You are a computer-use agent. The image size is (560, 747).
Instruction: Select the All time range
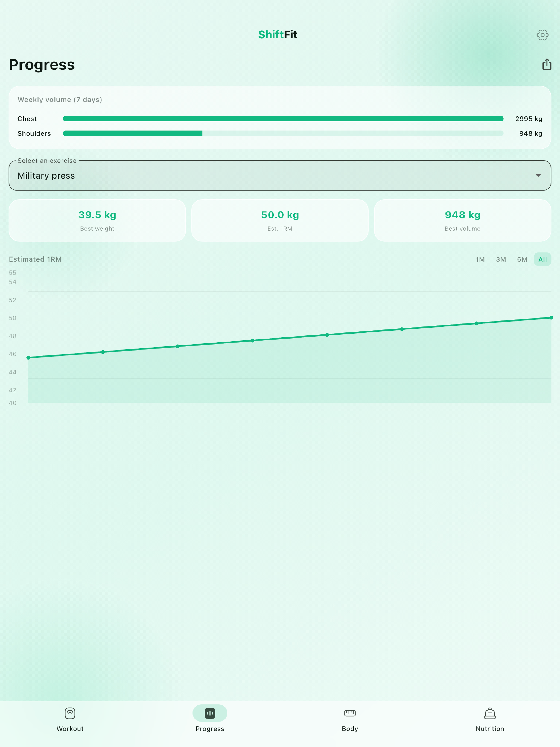(542, 259)
